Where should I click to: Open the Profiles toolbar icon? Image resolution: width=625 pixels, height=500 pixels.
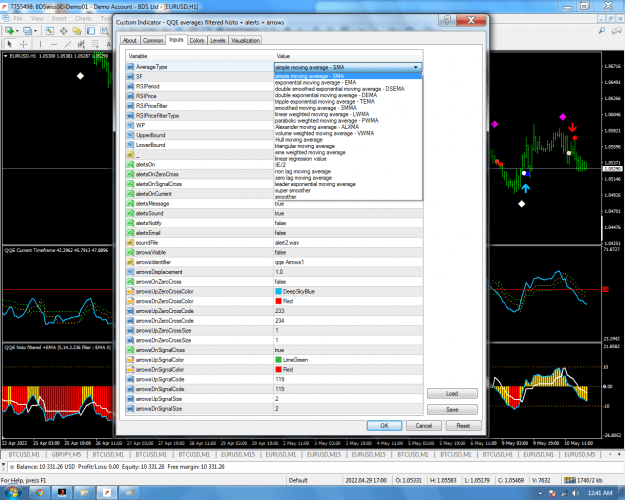[28, 31]
